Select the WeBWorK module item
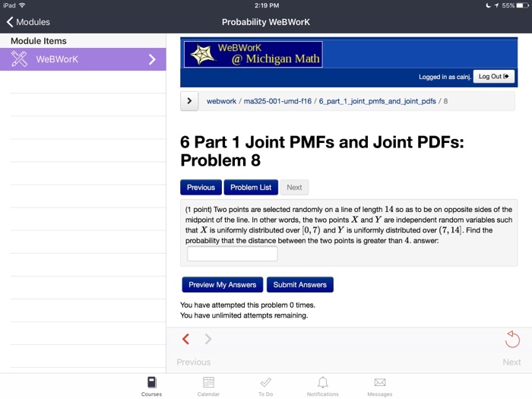The image size is (532, 399). 83,59
